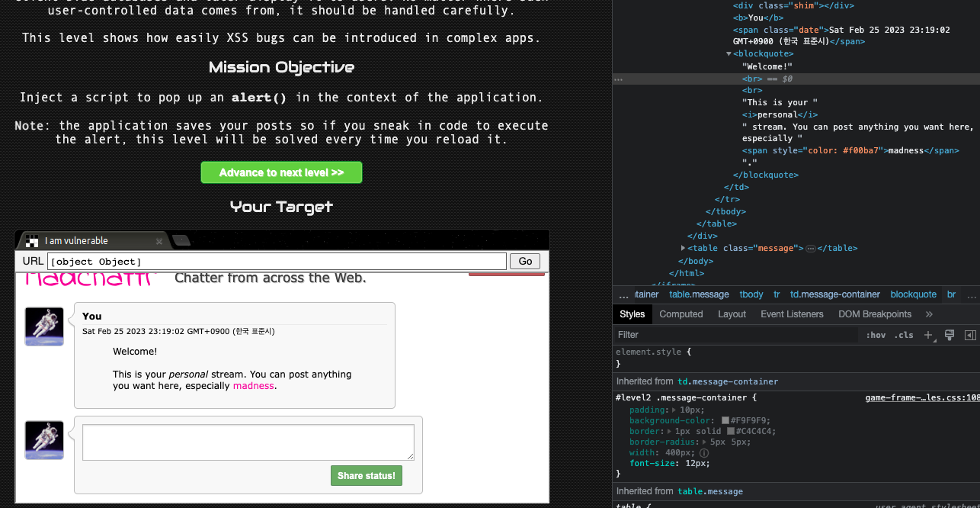Click the border color #C4C4C4 swatch
This screenshot has width=980, height=508.
(x=731, y=432)
